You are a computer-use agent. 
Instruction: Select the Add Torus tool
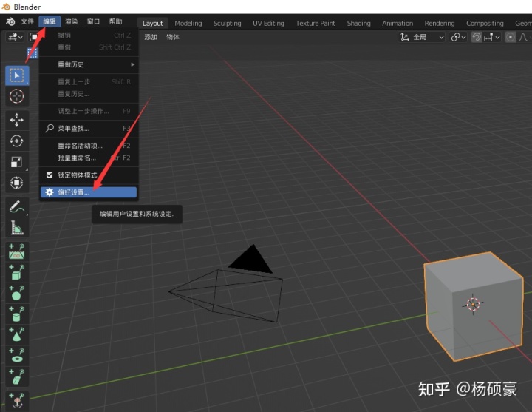click(17, 356)
